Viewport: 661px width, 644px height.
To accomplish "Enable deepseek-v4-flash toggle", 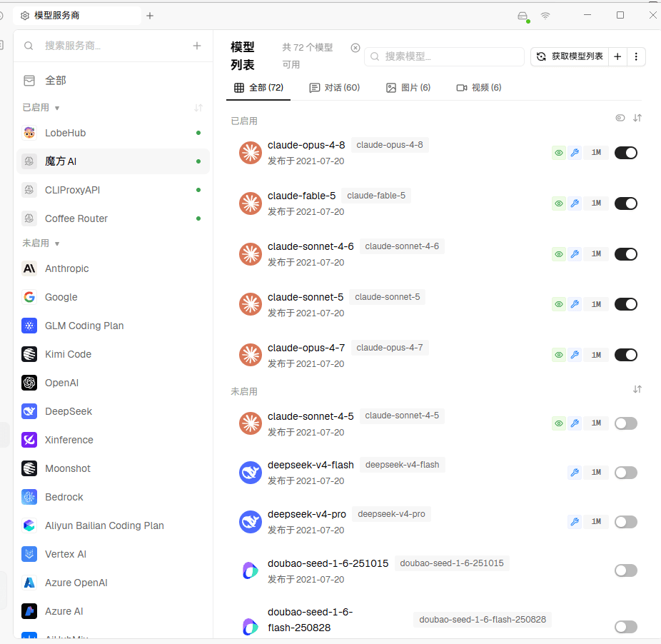I will tap(626, 473).
